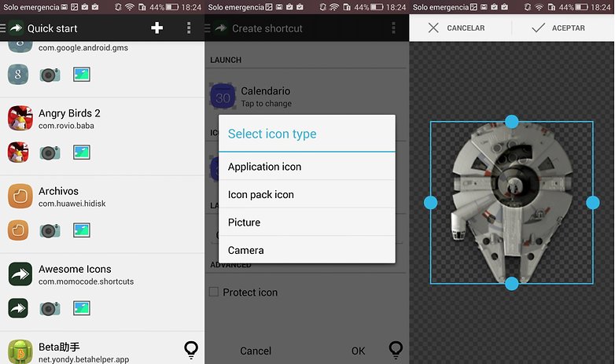615x364 pixels.
Task: Tap the plus icon in Quick start
Action: click(157, 28)
